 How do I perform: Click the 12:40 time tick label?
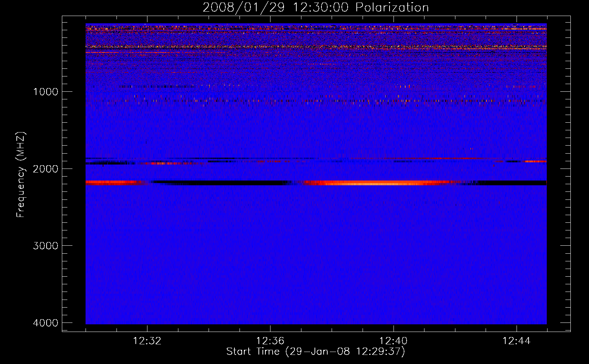[x=394, y=341]
